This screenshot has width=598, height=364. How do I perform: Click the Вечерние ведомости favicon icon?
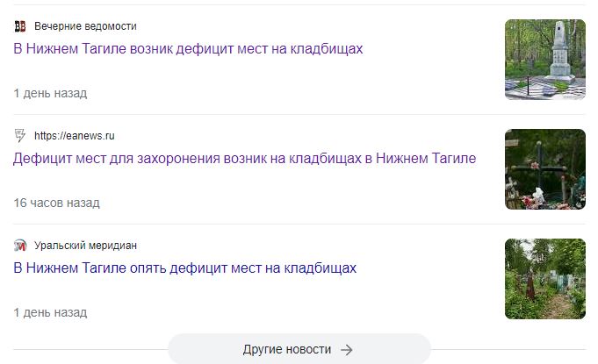click(20, 26)
